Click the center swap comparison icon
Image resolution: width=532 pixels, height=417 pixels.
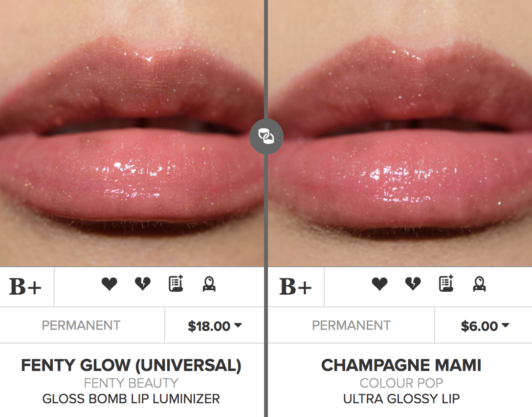click(x=266, y=137)
